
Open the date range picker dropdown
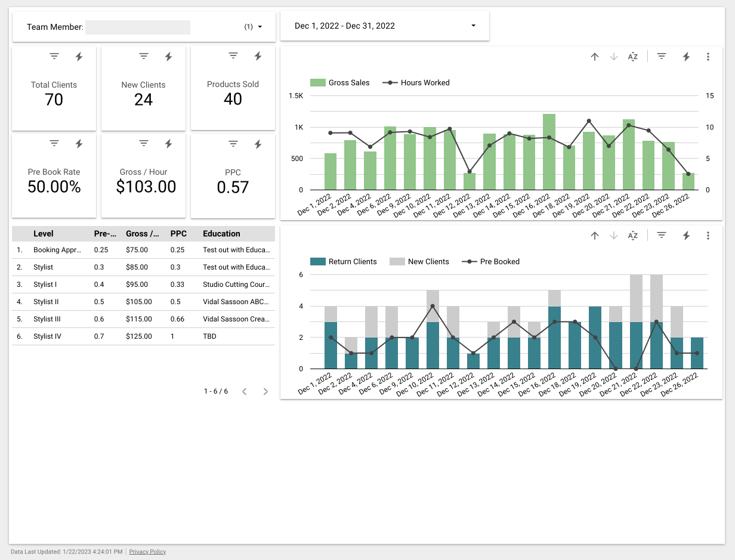pos(473,26)
